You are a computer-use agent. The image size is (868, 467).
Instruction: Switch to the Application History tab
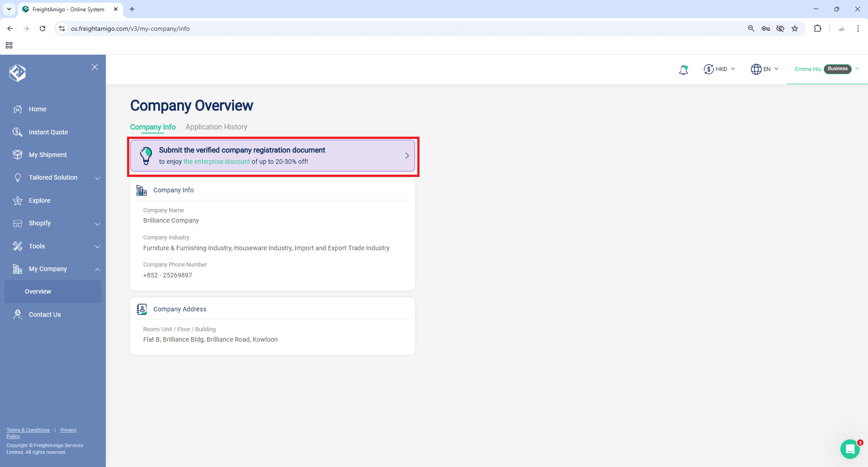pyautogui.click(x=216, y=127)
